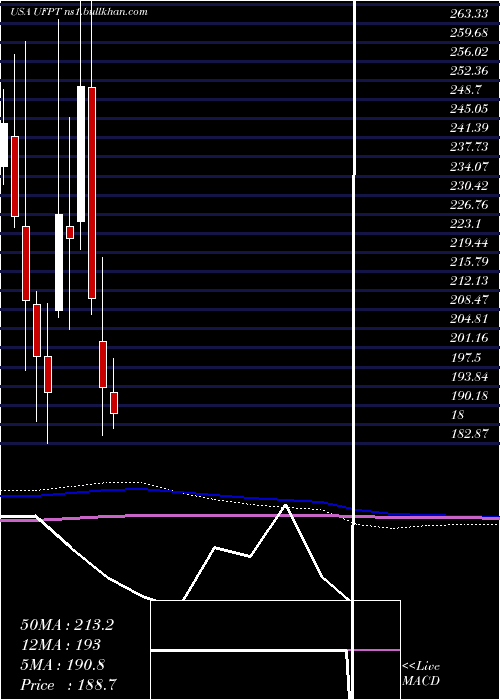Select the 5MA : 190.8 readout

click(x=63, y=665)
